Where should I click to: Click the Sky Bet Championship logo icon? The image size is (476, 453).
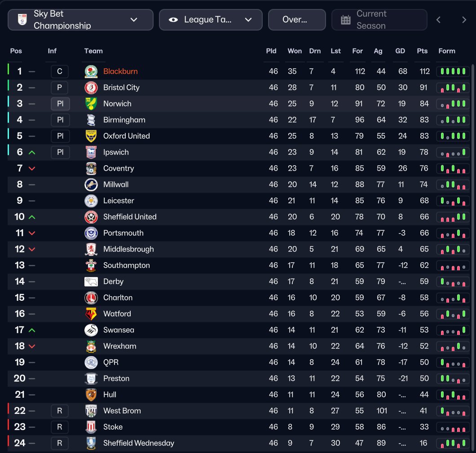[22, 19]
